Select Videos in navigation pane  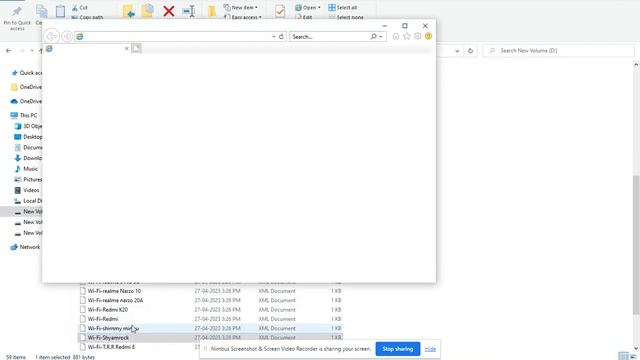click(27, 190)
